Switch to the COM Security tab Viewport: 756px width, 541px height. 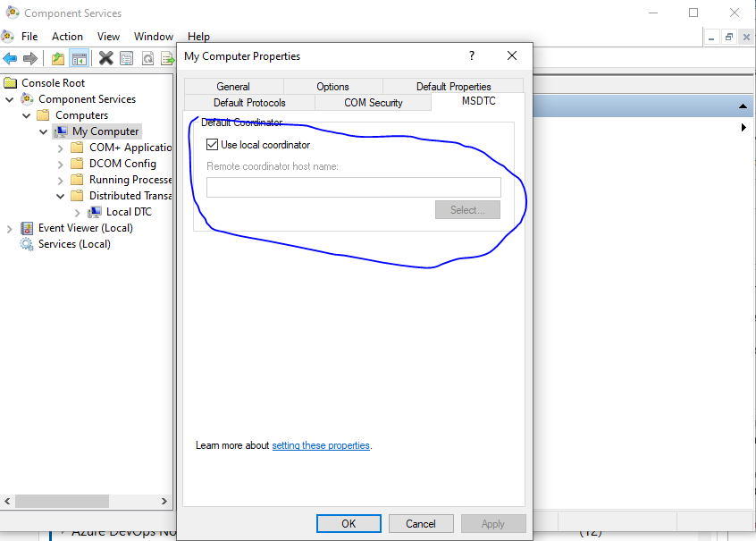(x=373, y=102)
